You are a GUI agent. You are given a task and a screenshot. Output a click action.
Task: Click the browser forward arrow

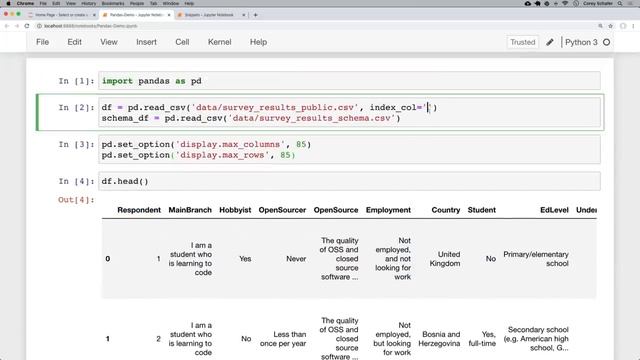pyautogui.click(x=17, y=26)
